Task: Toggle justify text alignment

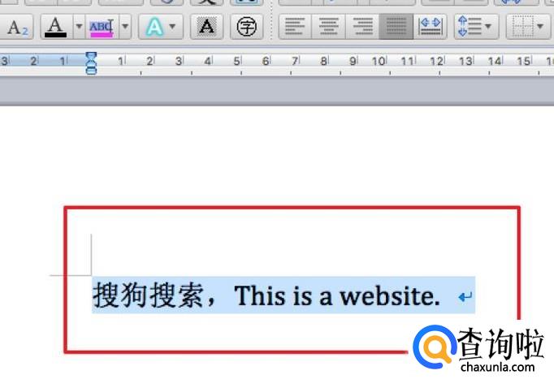Action: (396, 28)
